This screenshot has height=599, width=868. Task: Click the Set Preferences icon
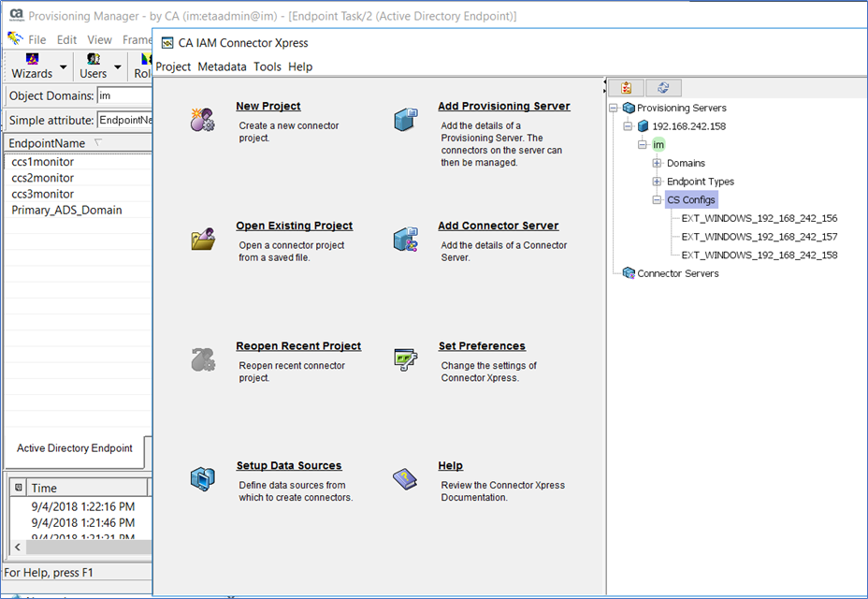click(406, 359)
